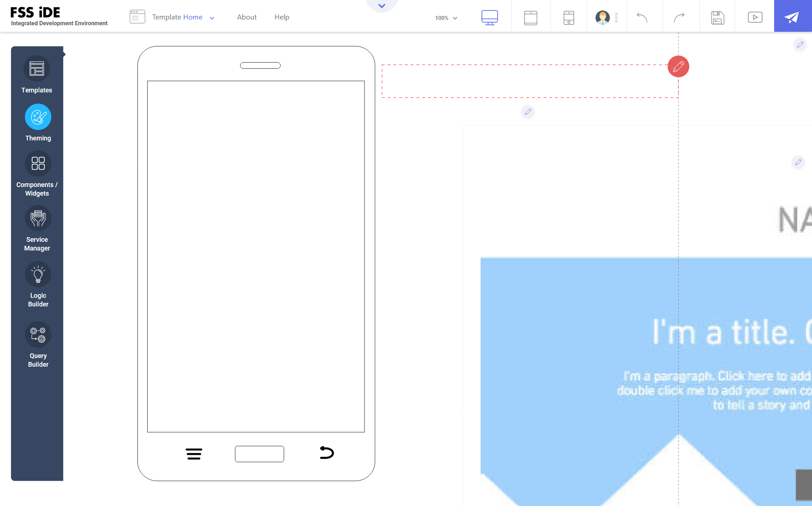
Task: Click the save floppy disk icon
Action: coord(717,17)
